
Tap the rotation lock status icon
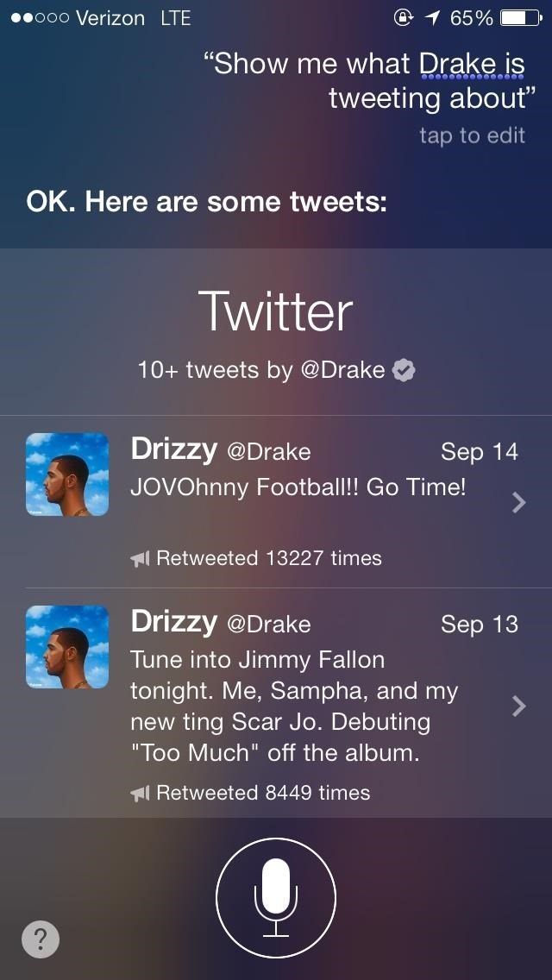[x=403, y=18]
